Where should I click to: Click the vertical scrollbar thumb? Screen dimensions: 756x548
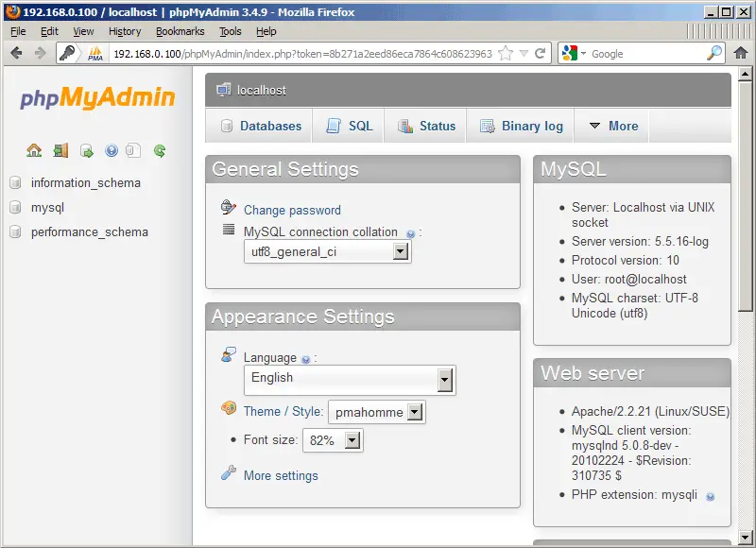(x=746, y=196)
